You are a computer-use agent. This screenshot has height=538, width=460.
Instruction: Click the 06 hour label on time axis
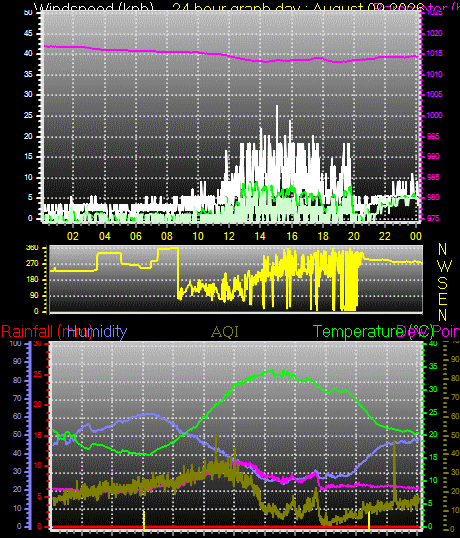tap(135, 236)
